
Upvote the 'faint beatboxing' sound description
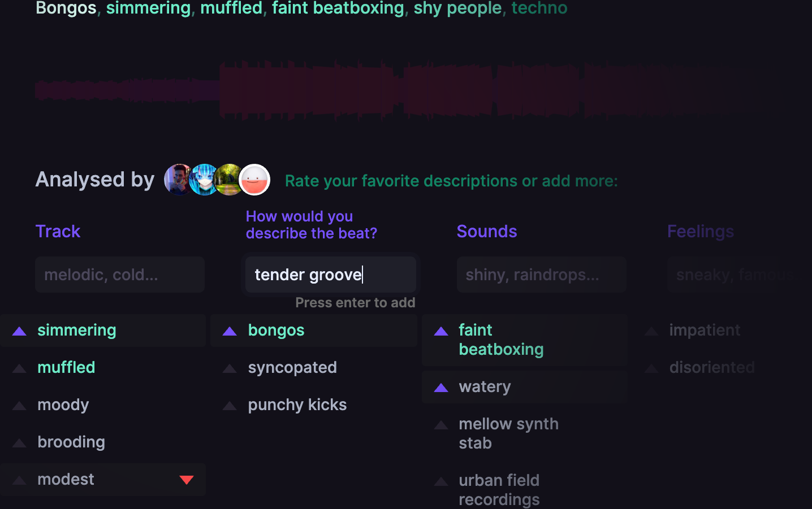[441, 331]
